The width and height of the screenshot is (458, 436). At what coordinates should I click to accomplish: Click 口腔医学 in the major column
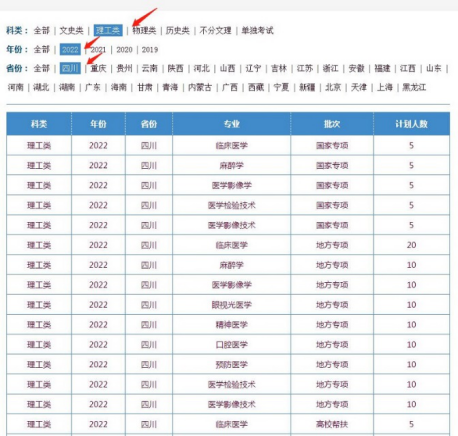coord(232,345)
